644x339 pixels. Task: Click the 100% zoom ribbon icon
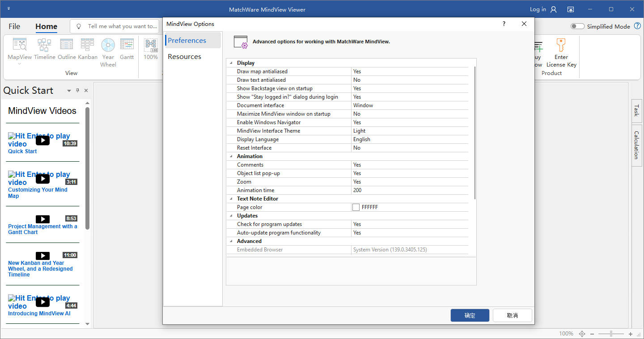151,45
